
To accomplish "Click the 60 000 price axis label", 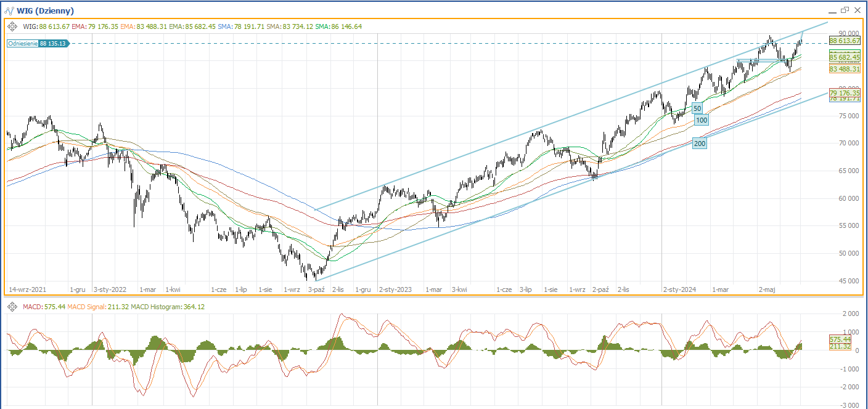I will tap(849, 198).
